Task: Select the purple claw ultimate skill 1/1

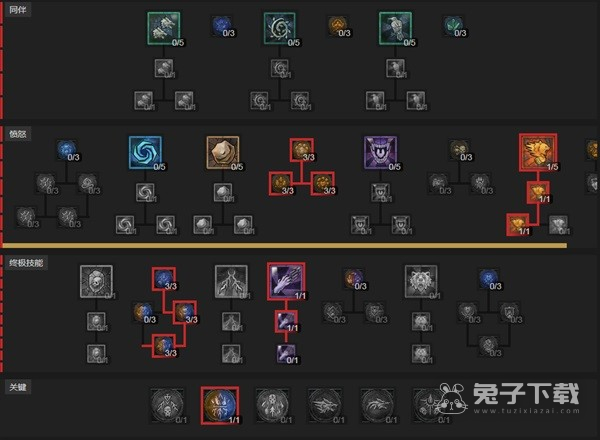Action: click(x=286, y=281)
